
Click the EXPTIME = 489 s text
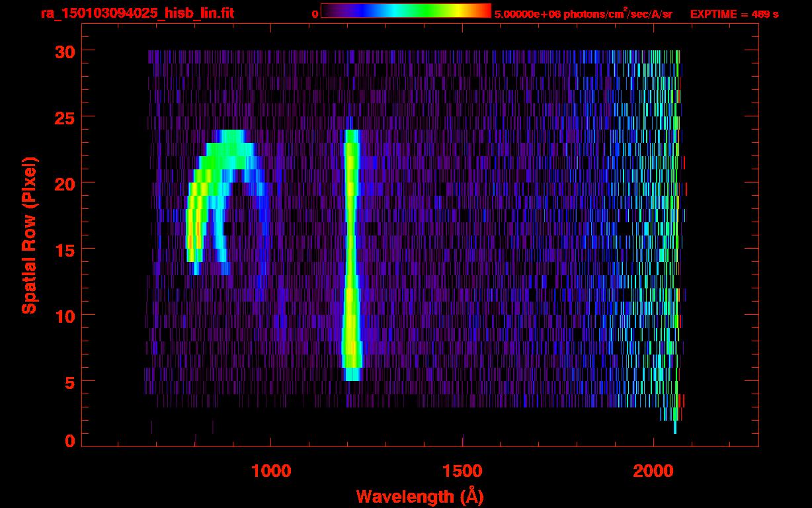734,14
